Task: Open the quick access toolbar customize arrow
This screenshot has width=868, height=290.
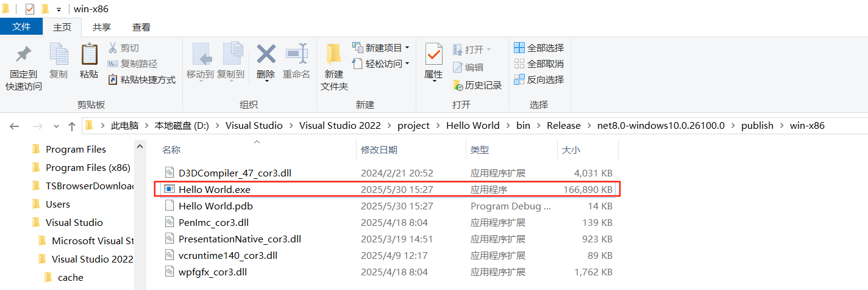Action: 59,10
